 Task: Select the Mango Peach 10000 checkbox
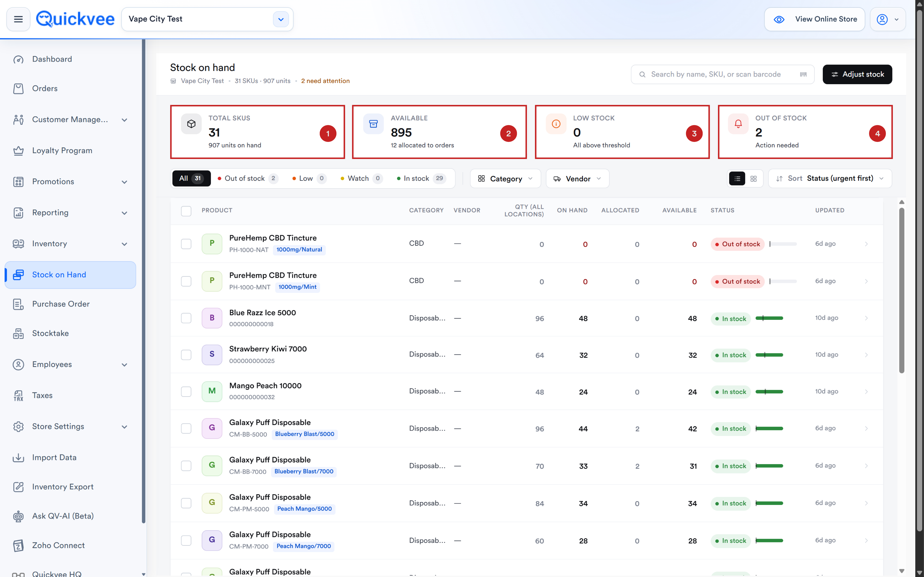pyautogui.click(x=186, y=392)
